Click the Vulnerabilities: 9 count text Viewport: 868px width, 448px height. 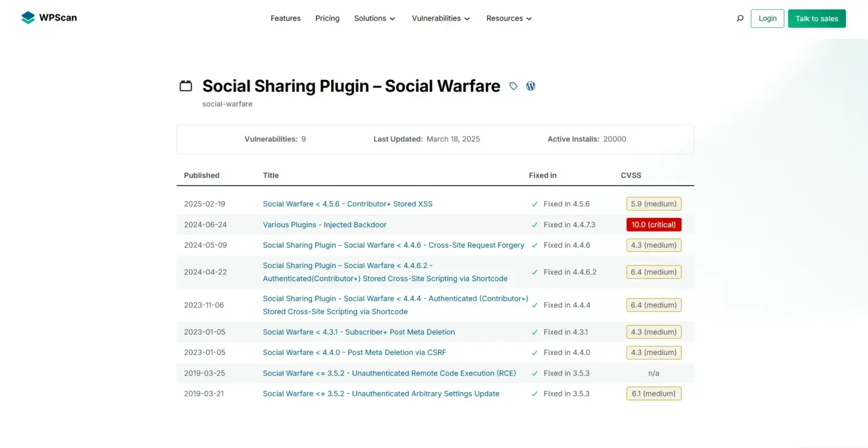tap(275, 140)
